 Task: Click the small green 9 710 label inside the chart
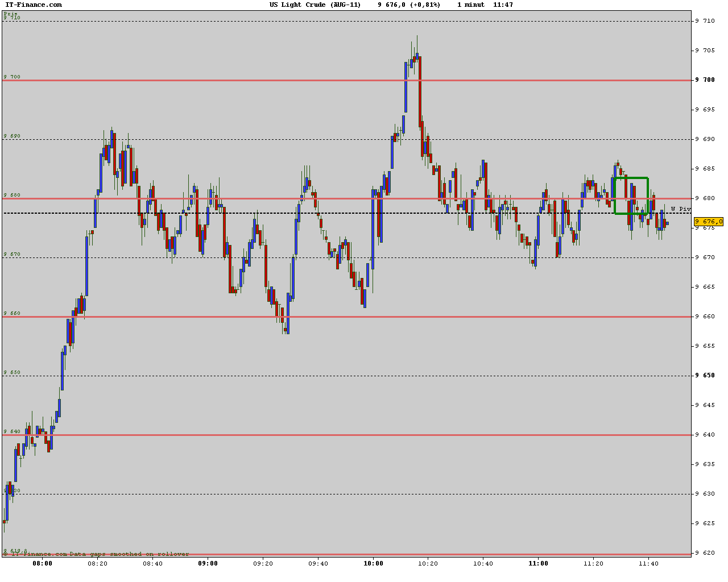[12, 18]
